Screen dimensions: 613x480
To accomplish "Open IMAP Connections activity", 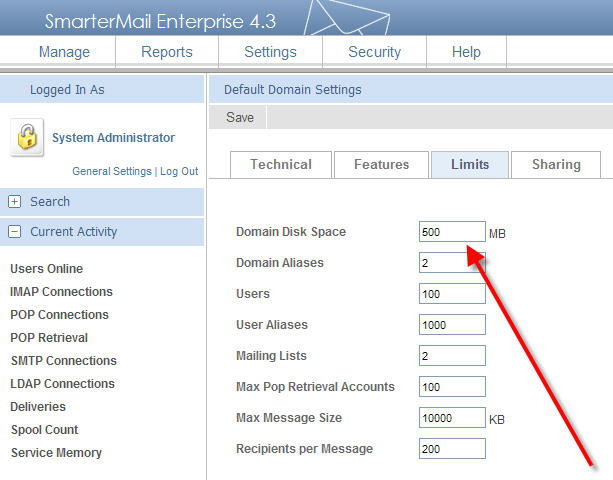I will tap(61, 292).
